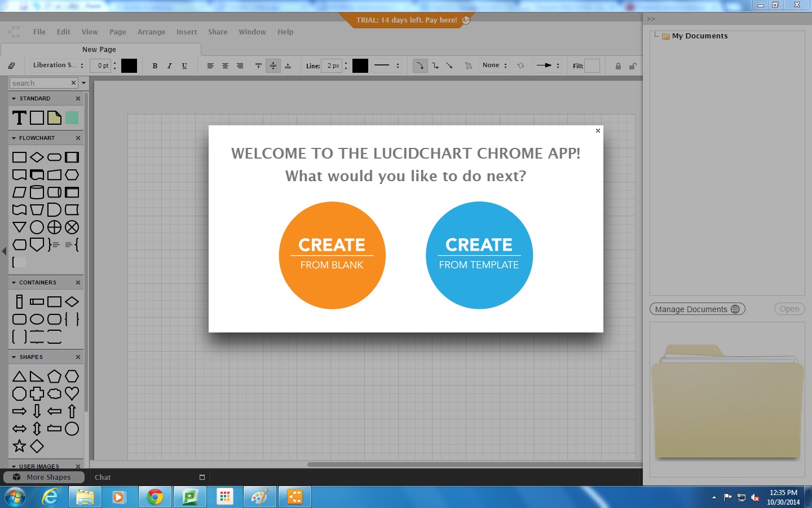Select the straight line style toggle

(x=449, y=65)
